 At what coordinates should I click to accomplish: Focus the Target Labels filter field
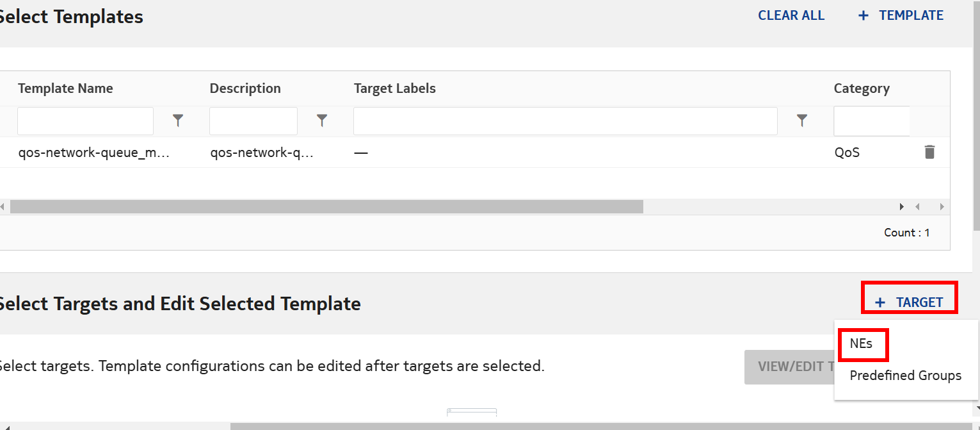coord(565,120)
